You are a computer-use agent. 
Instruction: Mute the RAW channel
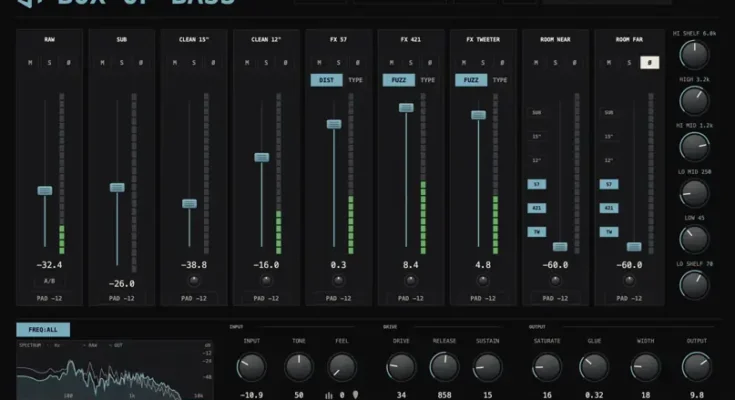click(30, 62)
